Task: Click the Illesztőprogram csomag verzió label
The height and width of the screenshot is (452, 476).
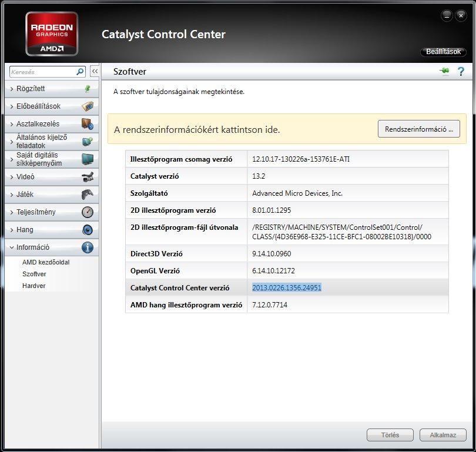Action: [181, 159]
